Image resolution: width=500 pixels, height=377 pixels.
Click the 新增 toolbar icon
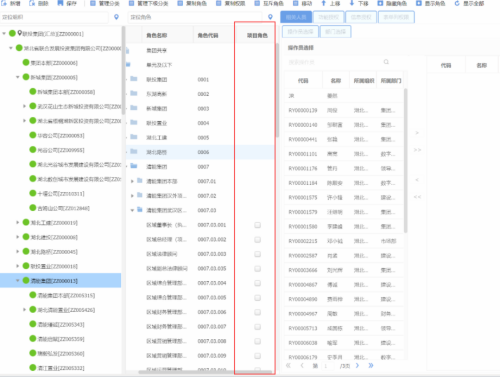coord(4,3)
